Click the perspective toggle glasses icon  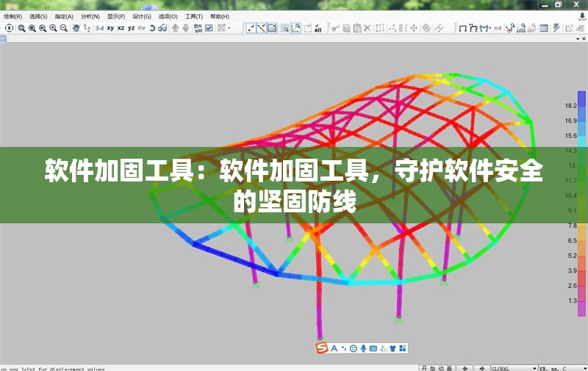(x=162, y=28)
